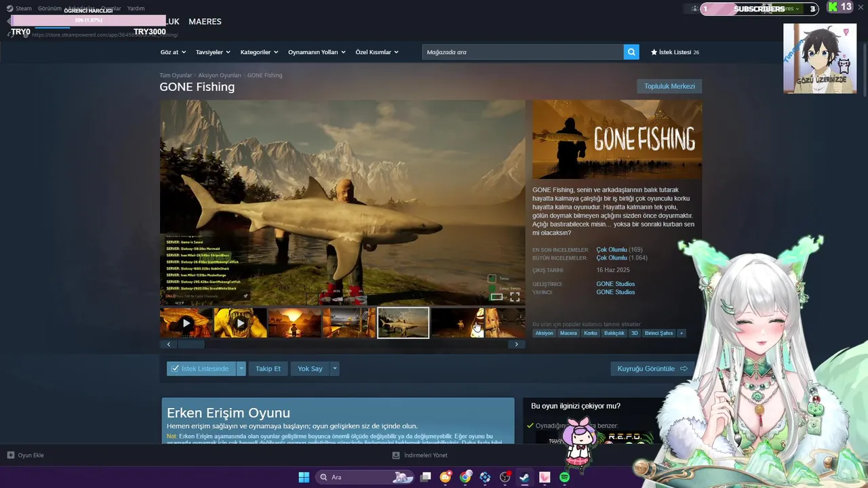Select the Balıkçılık tag
This screenshot has width=868, height=488.
(614, 333)
